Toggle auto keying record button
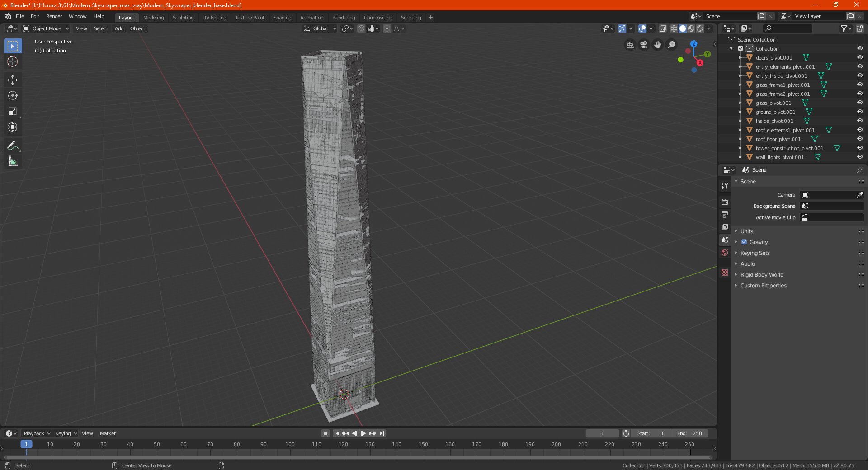The height and width of the screenshot is (470, 868). point(325,433)
